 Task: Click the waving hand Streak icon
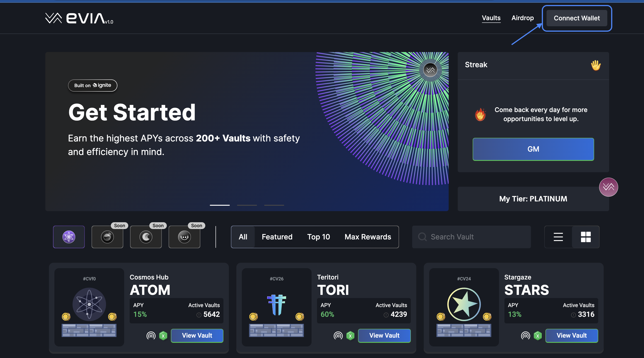[x=596, y=65]
